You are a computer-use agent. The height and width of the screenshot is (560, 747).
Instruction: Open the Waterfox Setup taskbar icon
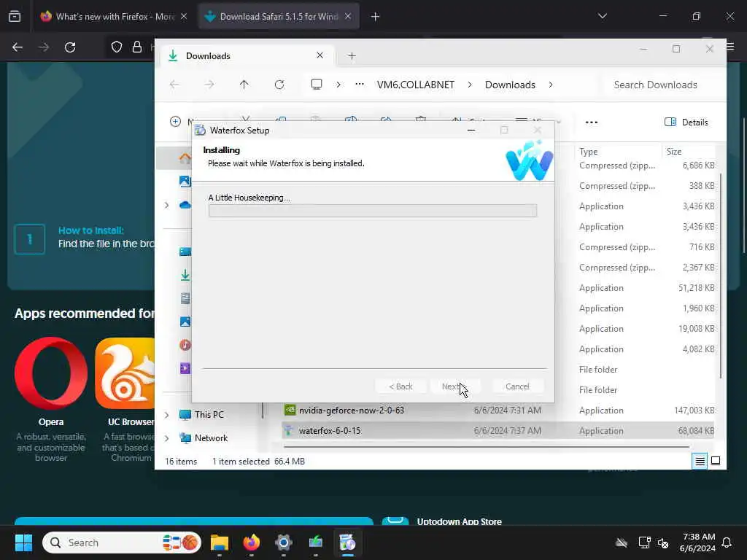coord(347,542)
